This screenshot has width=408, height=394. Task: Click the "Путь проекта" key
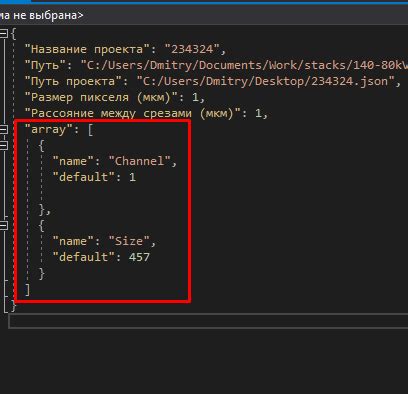pos(73,81)
